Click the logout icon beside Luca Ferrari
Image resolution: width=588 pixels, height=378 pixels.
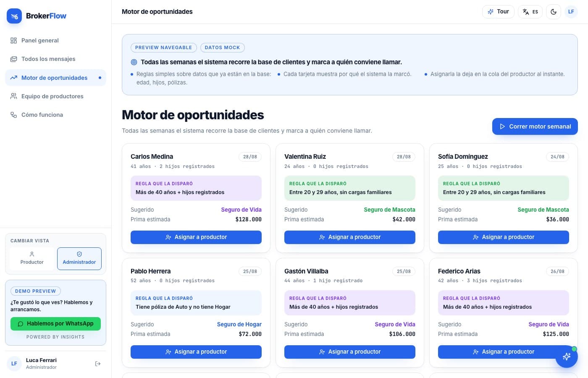[98, 364]
